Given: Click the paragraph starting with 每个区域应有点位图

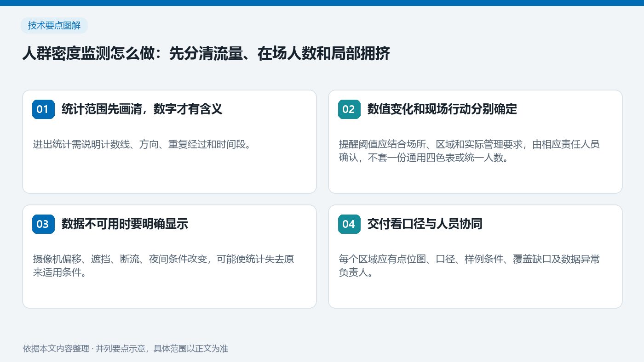Looking at the screenshot, I should click(x=469, y=266).
